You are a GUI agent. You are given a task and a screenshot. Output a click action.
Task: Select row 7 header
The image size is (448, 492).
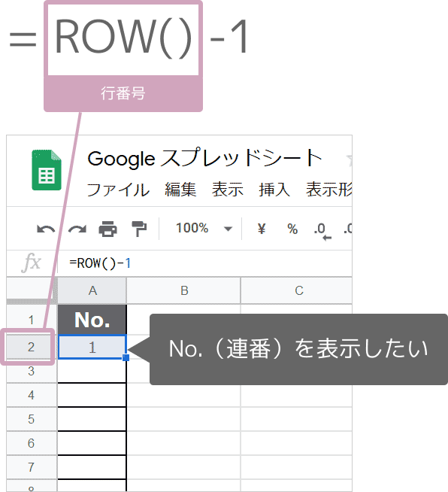pos(32,467)
